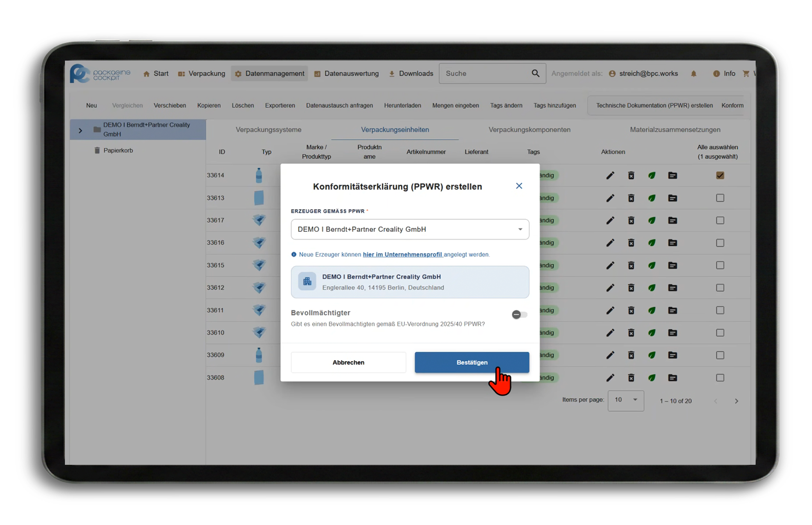Go to the Start menu item
Screen dimensions: 812x525
156,73
